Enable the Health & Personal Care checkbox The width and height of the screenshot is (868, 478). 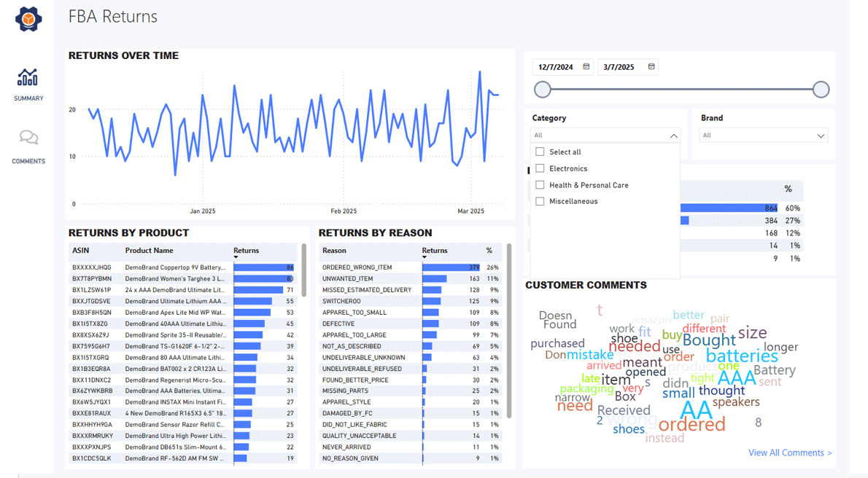(x=540, y=185)
